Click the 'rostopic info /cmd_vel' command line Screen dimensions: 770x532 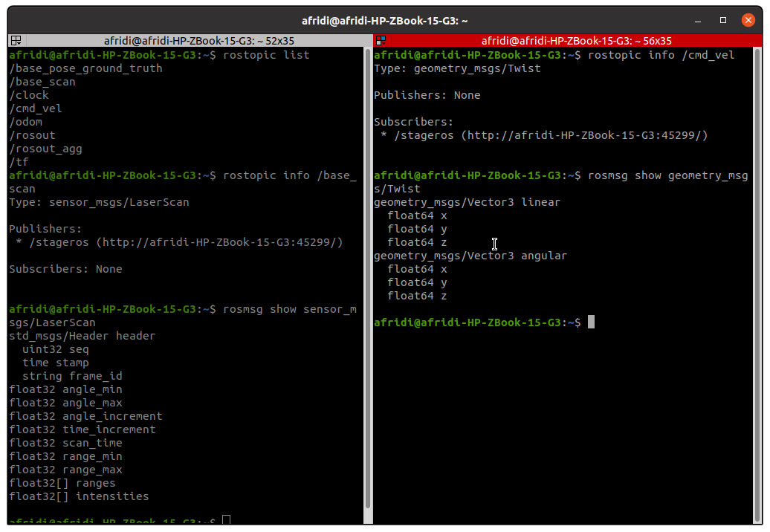pyautogui.click(x=554, y=55)
